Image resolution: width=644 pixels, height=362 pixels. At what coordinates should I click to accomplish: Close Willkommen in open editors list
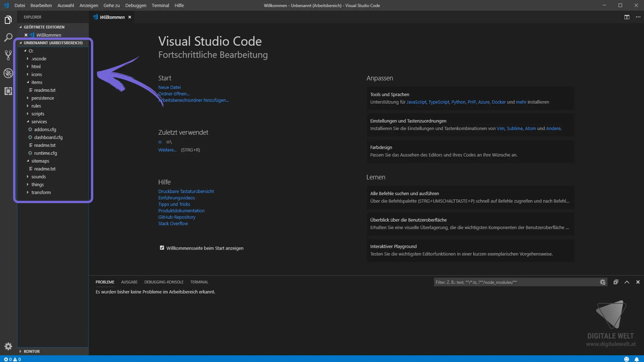pyautogui.click(x=26, y=35)
